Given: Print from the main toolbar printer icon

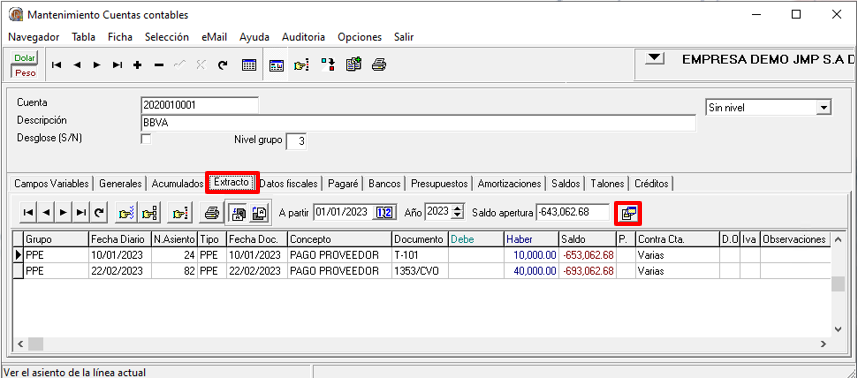Looking at the screenshot, I should 379,65.
